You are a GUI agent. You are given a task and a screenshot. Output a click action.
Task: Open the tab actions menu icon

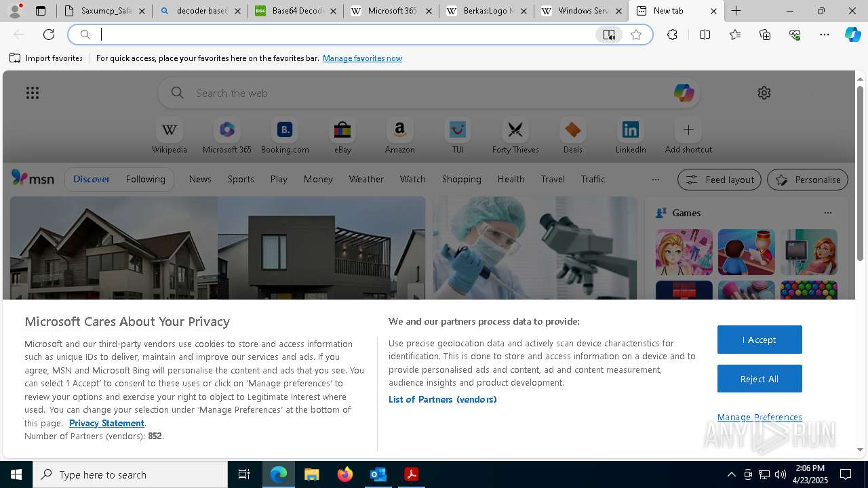[x=41, y=11]
